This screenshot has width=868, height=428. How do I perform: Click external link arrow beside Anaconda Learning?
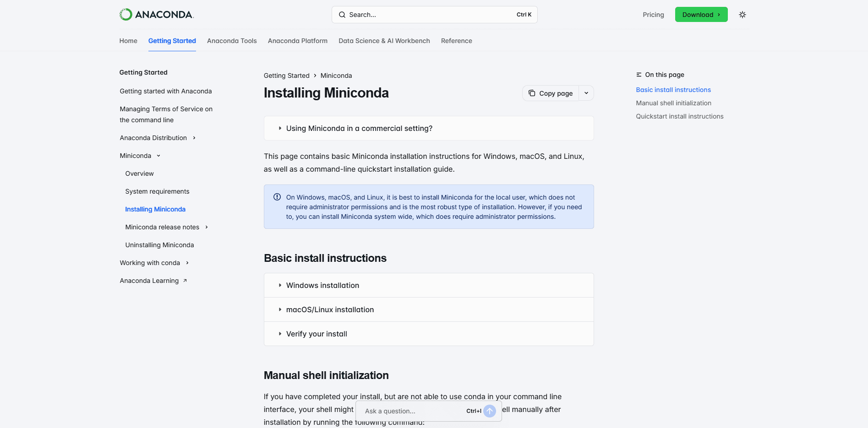click(x=185, y=281)
